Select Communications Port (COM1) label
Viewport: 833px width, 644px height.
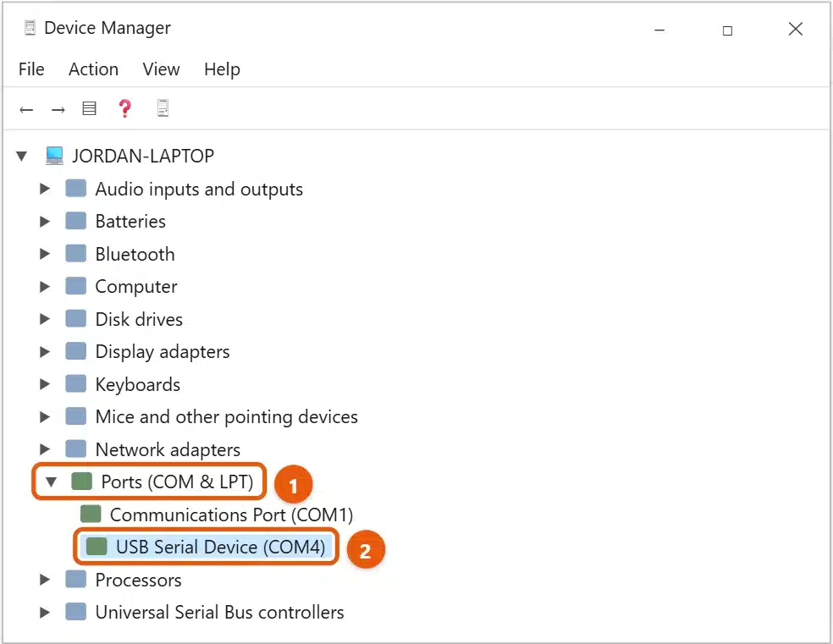point(232,515)
